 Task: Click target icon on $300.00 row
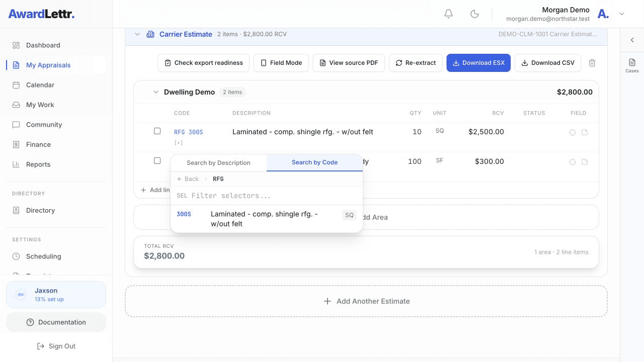[x=572, y=162]
